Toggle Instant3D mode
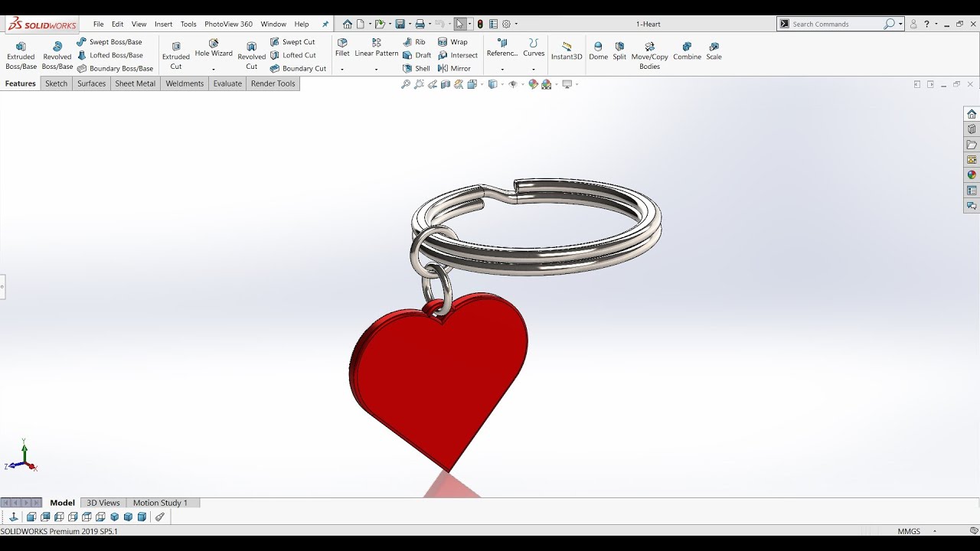The width and height of the screenshot is (980, 551). tap(567, 51)
